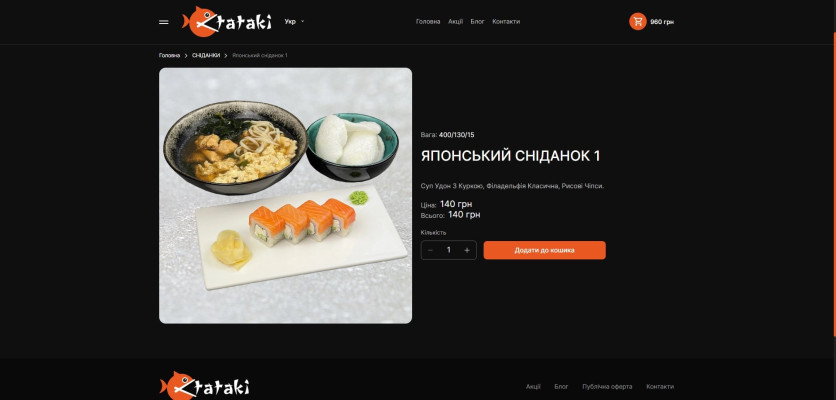Viewport: 836px width, 400px height.
Task: Open the Головна menu item
Action: [x=428, y=22]
